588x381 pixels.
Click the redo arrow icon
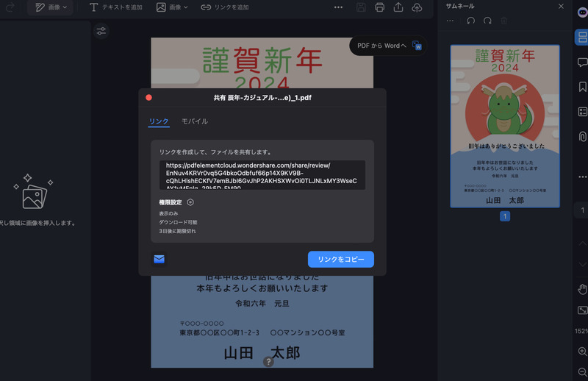(10, 7)
